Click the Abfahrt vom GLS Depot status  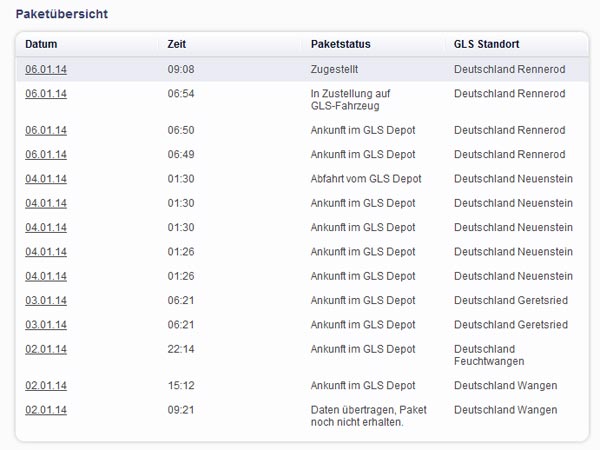coord(366,179)
